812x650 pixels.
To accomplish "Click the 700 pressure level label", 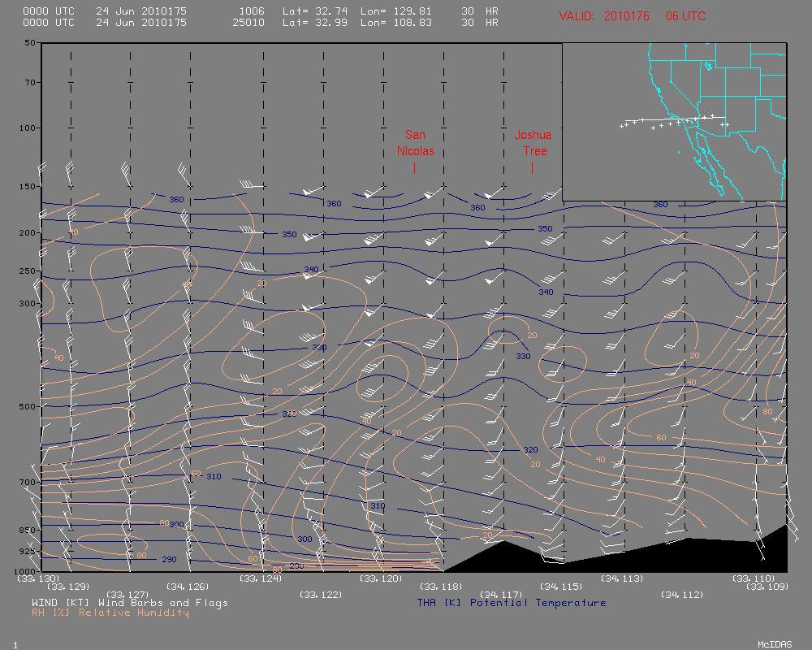I will [x=28, y=482].
